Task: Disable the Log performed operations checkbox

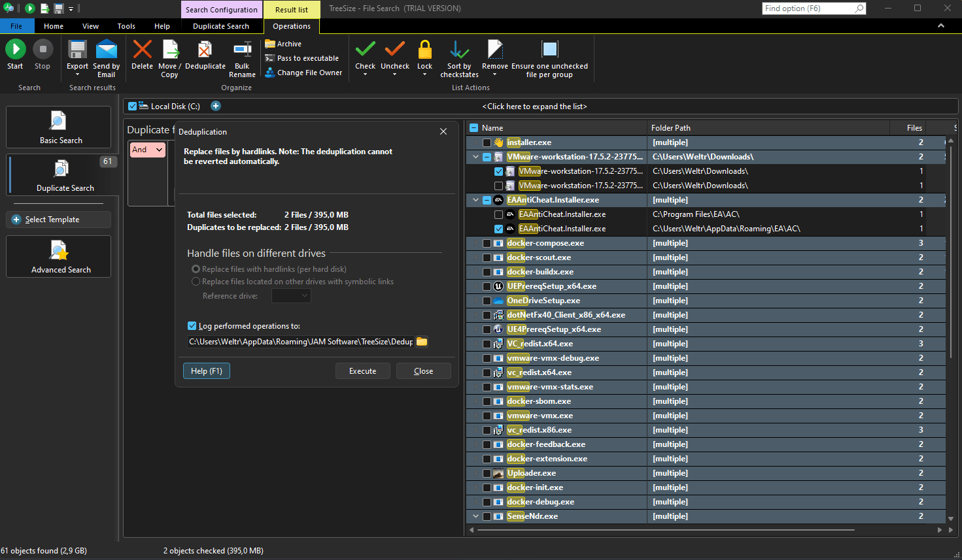Action: coord(192,326)
